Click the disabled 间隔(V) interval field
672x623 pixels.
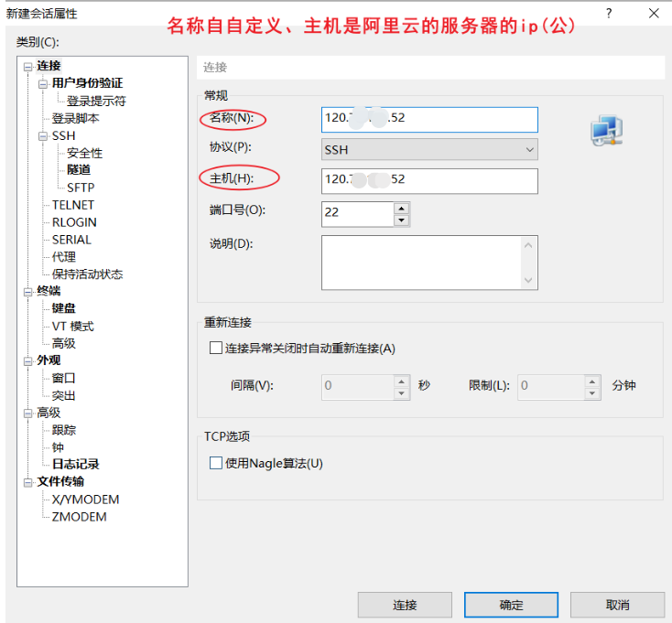pos(357,387)
